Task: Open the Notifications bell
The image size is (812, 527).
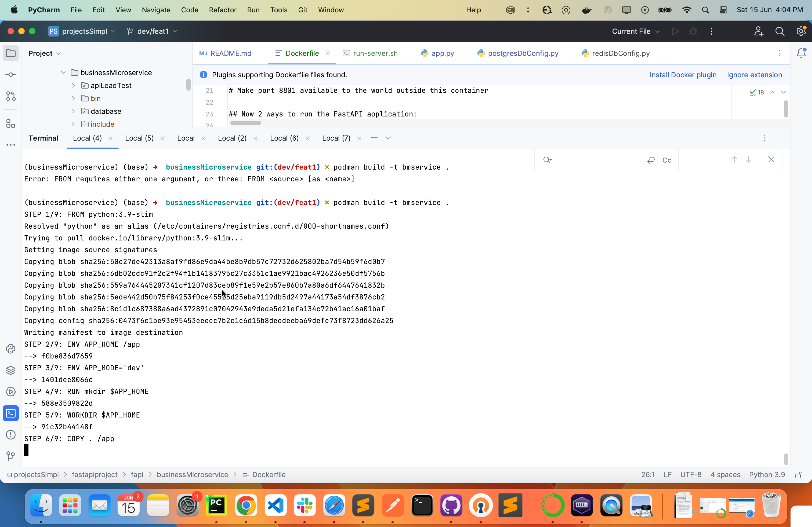Action: 801,53
